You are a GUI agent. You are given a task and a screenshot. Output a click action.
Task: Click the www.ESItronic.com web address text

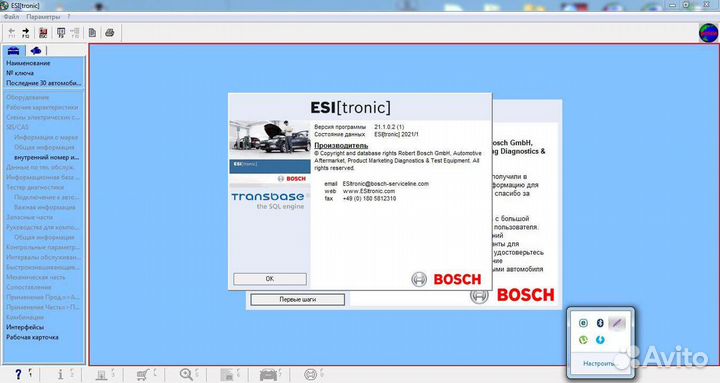(x=369, y=191)
